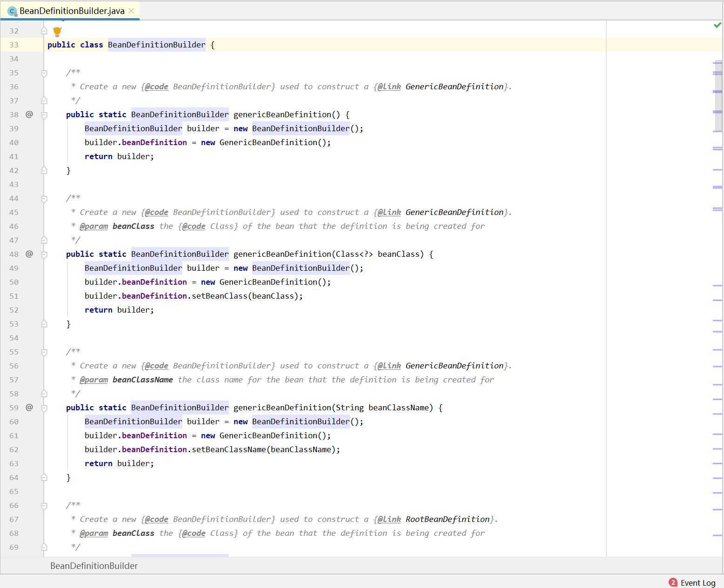Collapse the method fold arrow on line 38
The width and height of the screenshot is (724, 588).
tap(44, 115)
